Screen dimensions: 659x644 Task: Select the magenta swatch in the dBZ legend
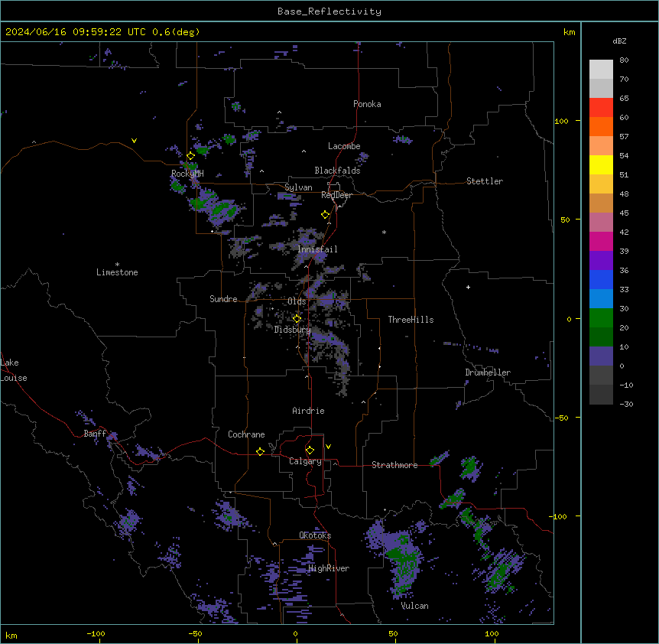pos(601,241)
